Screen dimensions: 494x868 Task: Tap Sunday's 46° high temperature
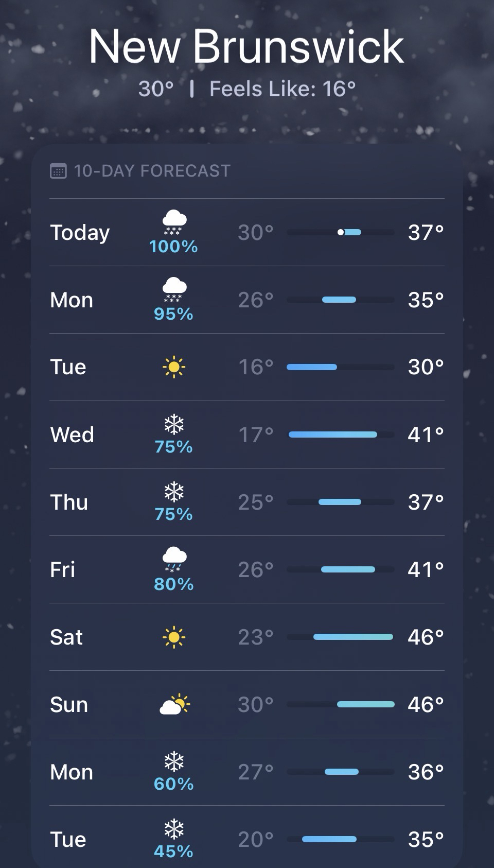click(425, 704)
